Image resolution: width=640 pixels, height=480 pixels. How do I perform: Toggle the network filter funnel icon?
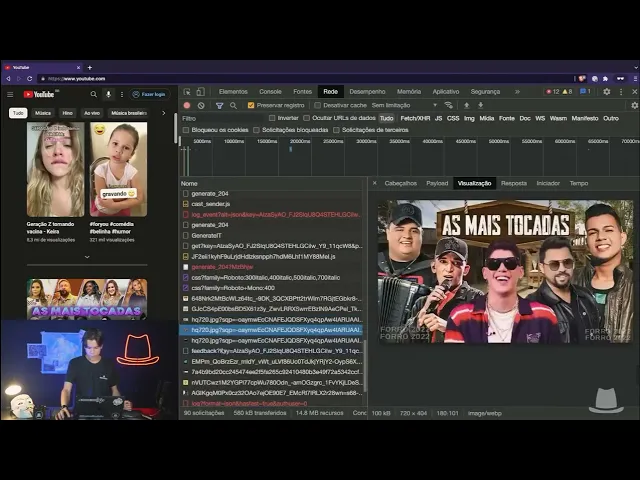(x=220, y=105)
